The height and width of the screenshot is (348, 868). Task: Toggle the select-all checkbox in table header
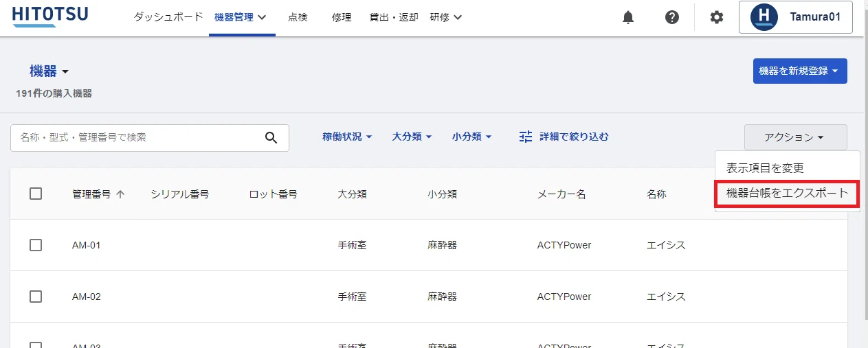click(36, 194)
